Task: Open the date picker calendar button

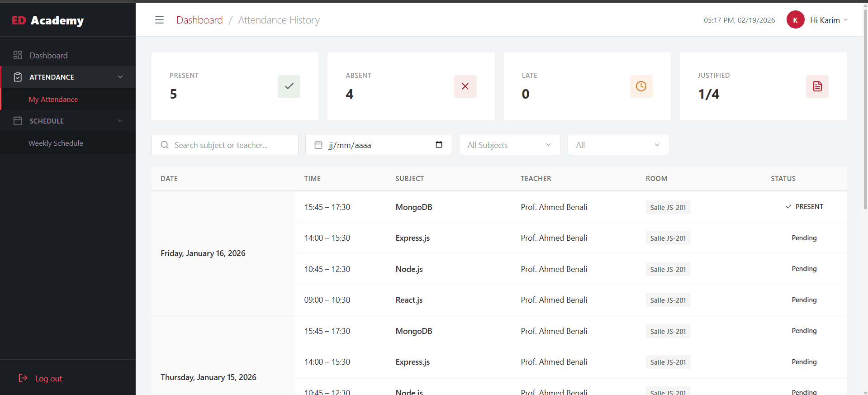Action: pos(439,145)
